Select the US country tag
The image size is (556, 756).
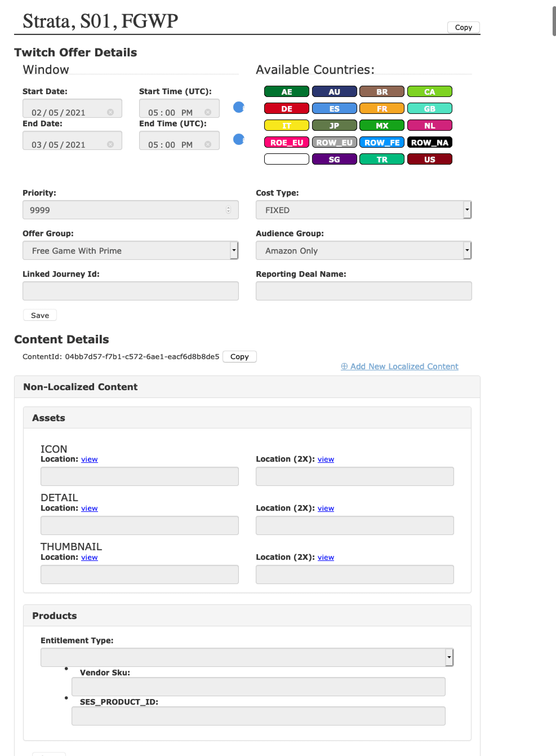point(430,159)
